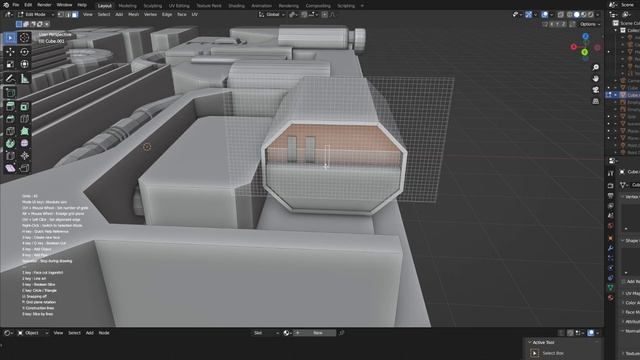Toggle X-ray view

tap(561, 14)
